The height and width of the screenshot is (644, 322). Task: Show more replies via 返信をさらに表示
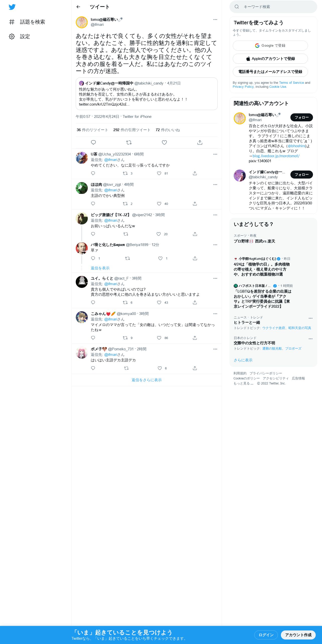tap(147, 380)
